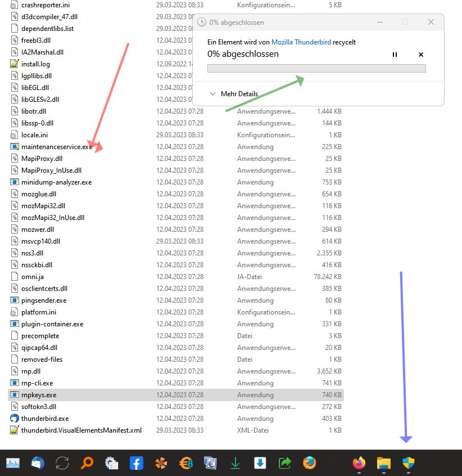The height and width of the screenshot is (476, 462).
Task: Minimize the 0% abgeschlossen dialog
Action: pyautogui.click(x=380, y=22)
